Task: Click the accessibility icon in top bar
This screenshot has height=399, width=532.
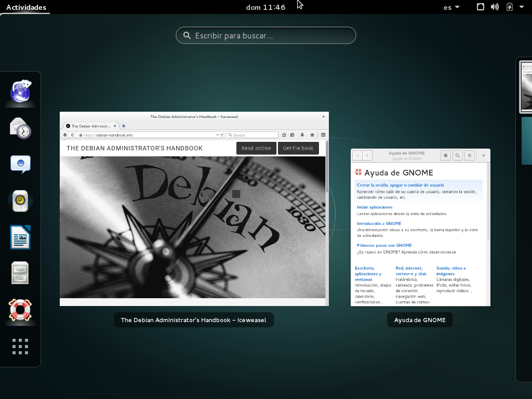Action: [481, 7]
